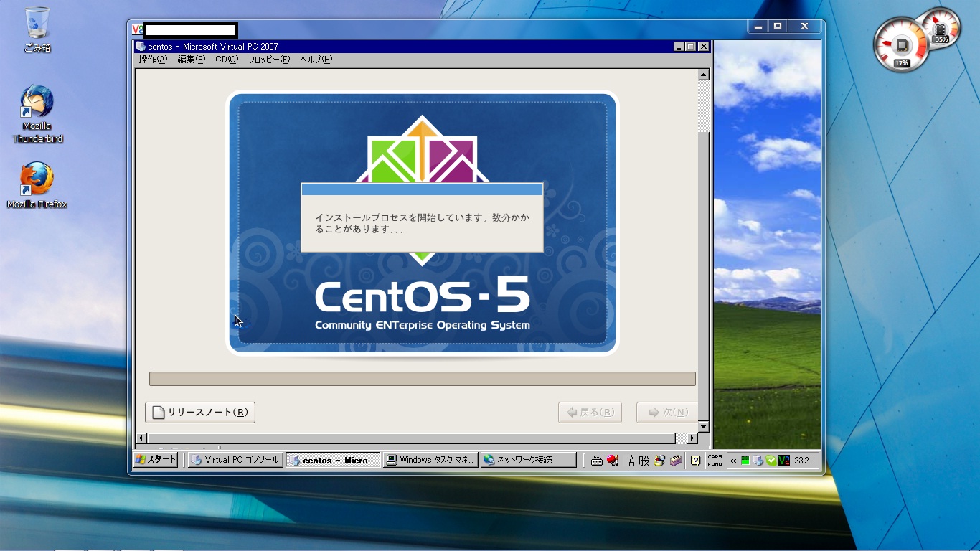Click the horizontal scrollbar right arrow
This screenshot has width=980, height=551.
(692, 438)
